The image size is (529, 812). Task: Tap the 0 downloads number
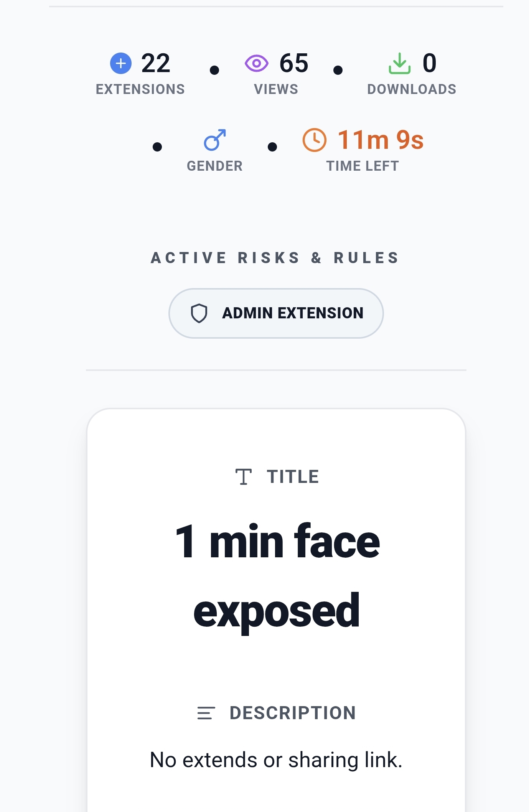[429, 63]
